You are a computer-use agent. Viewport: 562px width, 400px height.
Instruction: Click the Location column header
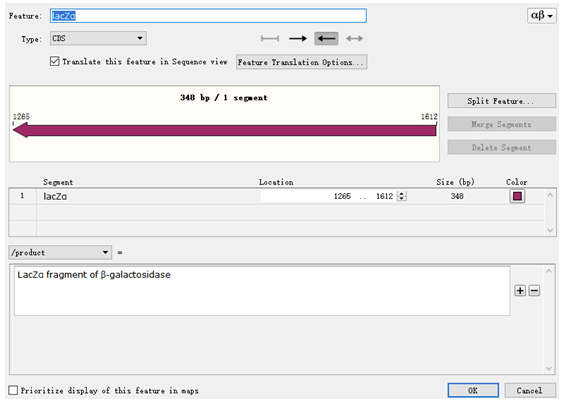pos(276,182)
